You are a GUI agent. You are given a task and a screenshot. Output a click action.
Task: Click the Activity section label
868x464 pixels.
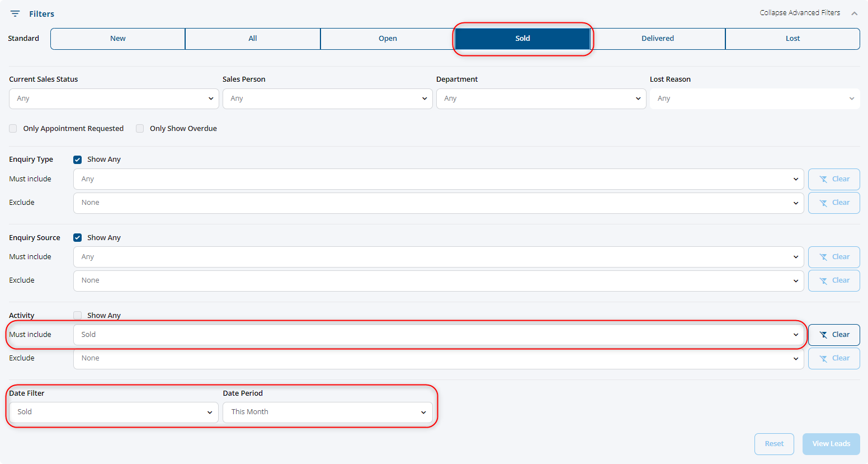click(22, 316)
